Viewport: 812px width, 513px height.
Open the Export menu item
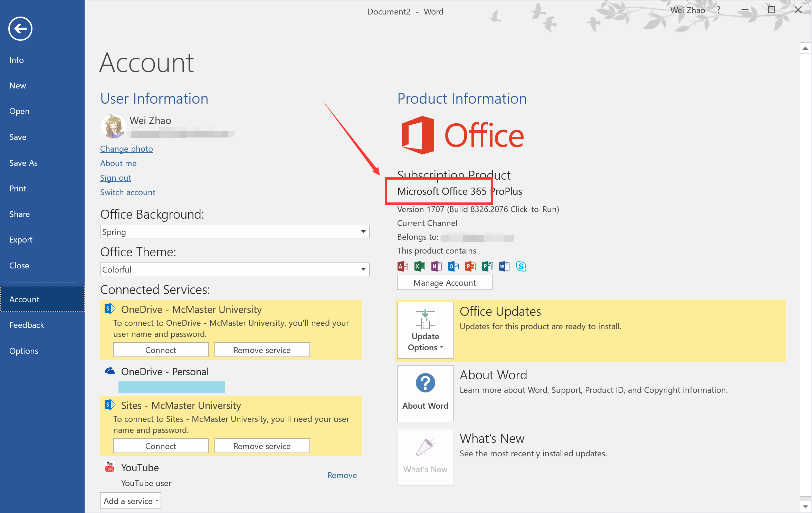[x=21, y=240]
